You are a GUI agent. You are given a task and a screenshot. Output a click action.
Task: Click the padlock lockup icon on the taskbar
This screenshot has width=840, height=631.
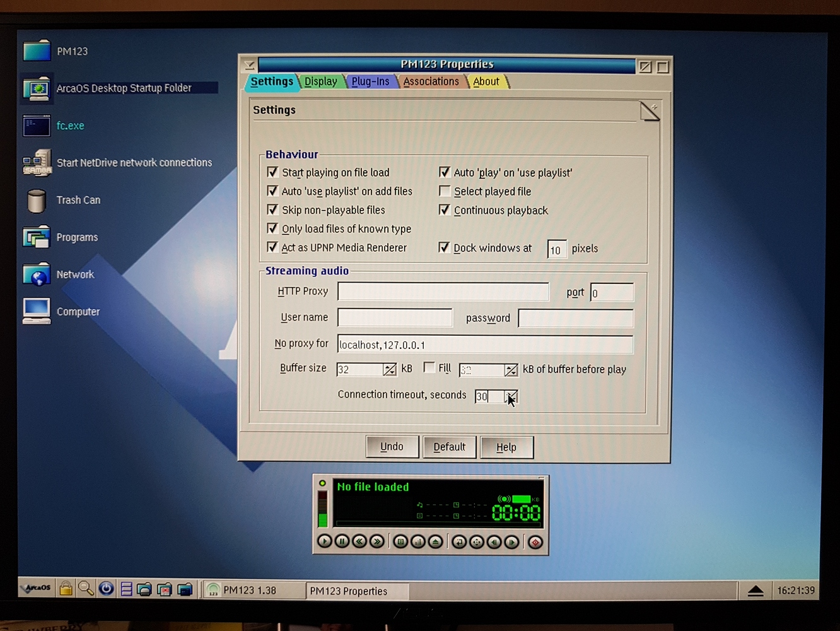pyautogui.click(x=66, y=589)
